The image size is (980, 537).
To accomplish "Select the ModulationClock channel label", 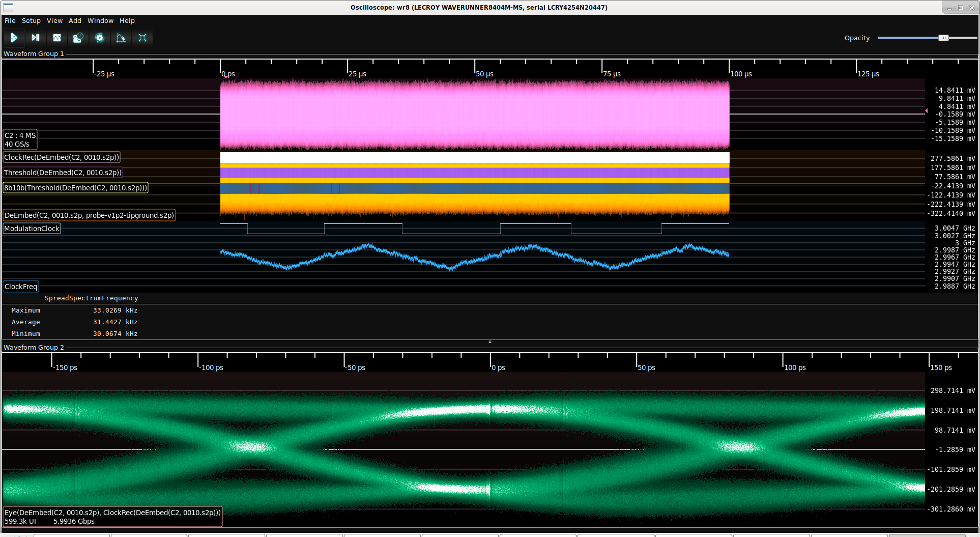I will pos(32,229).
